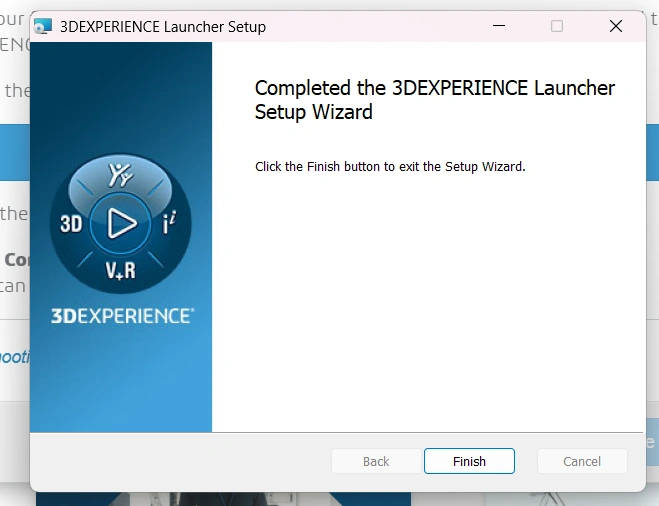659x506 pixels.
Task: Click the 3DEXPERIENCE brand wordmark under compass
Action: [x=122, y=316]
